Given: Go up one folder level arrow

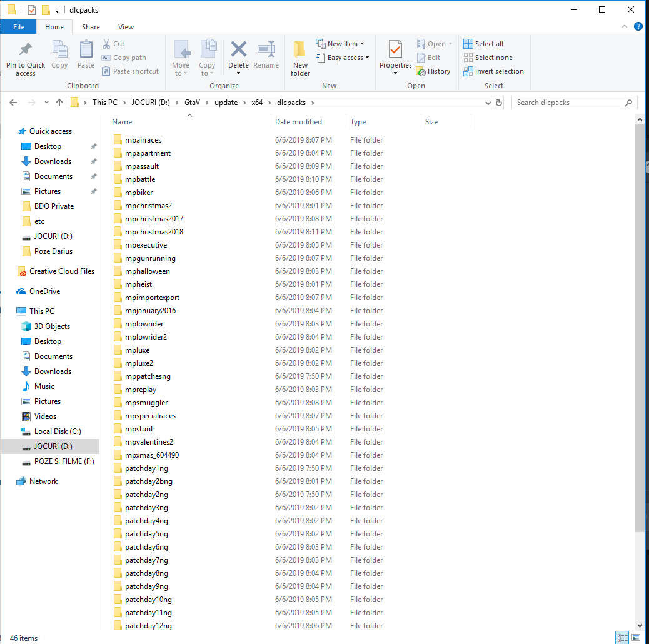Looking at the screenshot, I should pyautogui.click(x=59, y=103).
